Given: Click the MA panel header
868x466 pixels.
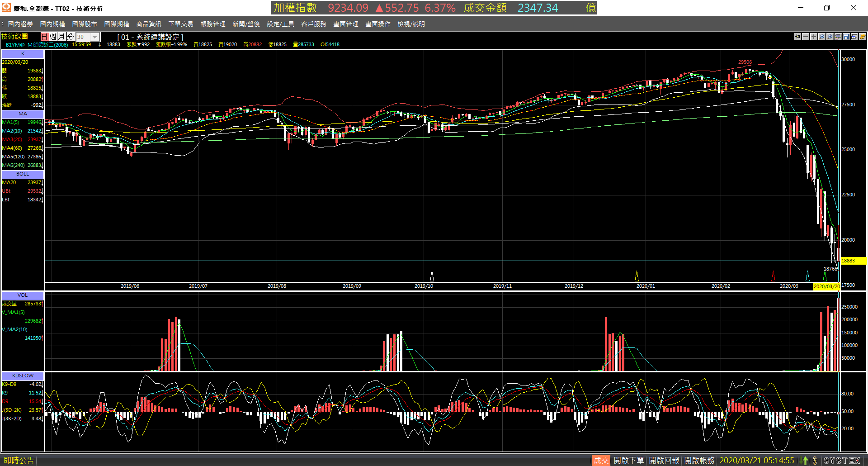Looking at the screenshot, I should tap(23, 114).
